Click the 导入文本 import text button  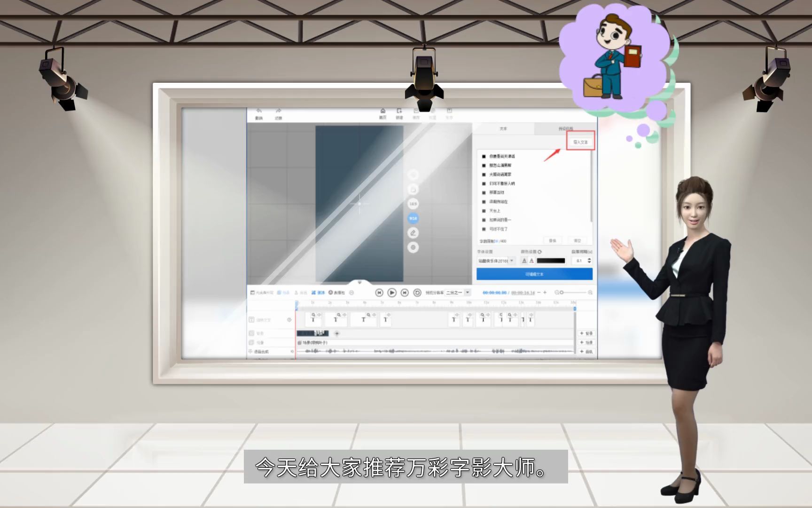(580, 142)
